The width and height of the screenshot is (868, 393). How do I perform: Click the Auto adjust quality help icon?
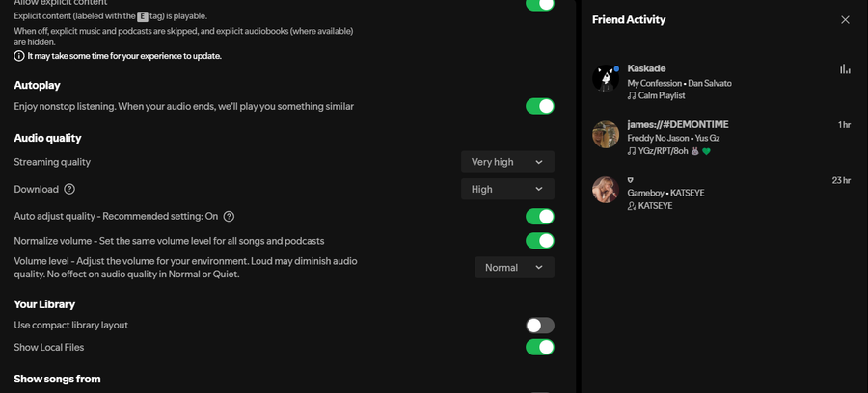click(x=229, y=216)
